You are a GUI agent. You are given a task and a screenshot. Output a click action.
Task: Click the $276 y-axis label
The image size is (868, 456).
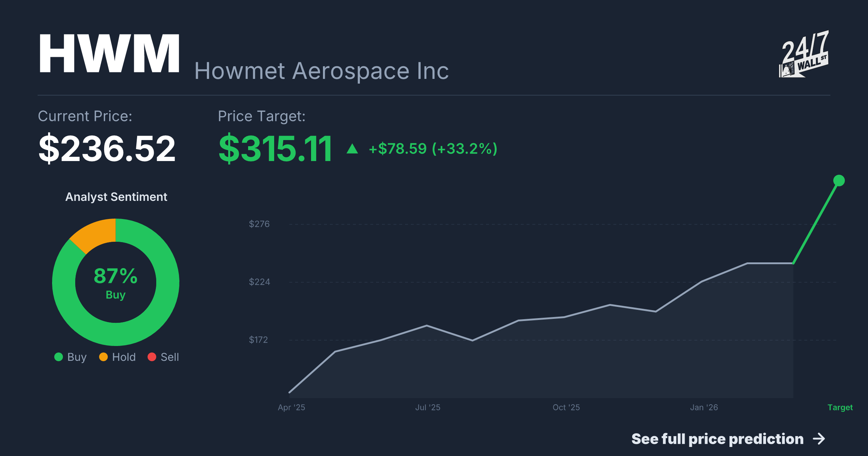(x=259, y=224)
